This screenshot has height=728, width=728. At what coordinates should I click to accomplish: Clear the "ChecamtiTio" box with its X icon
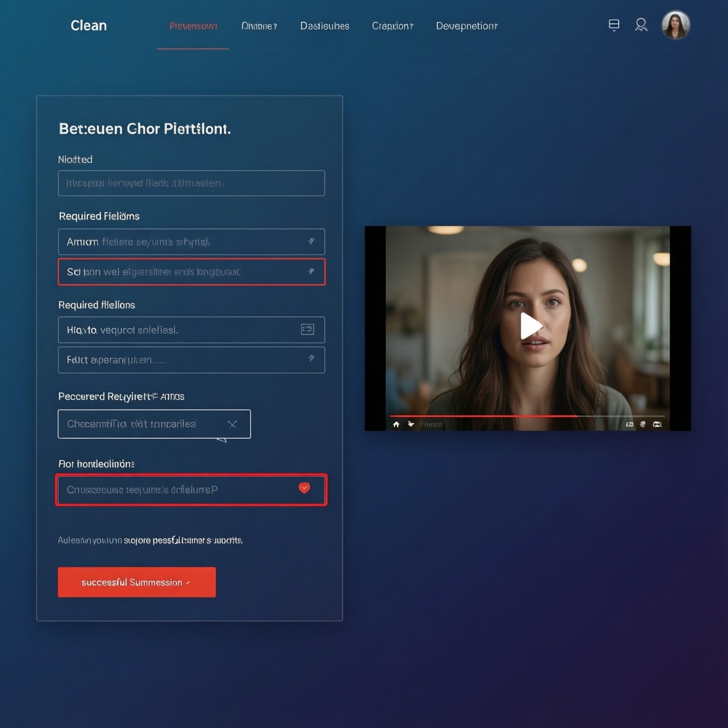coord(232,424)
